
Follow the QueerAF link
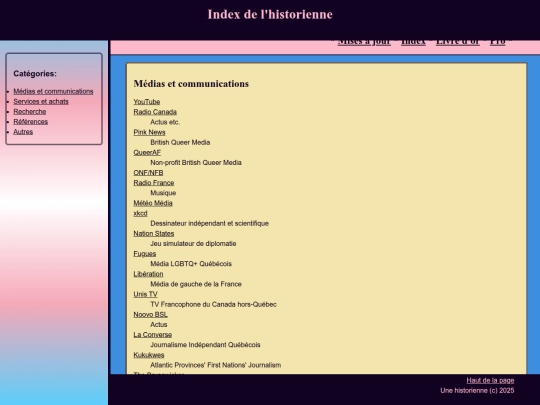(147, 152)
